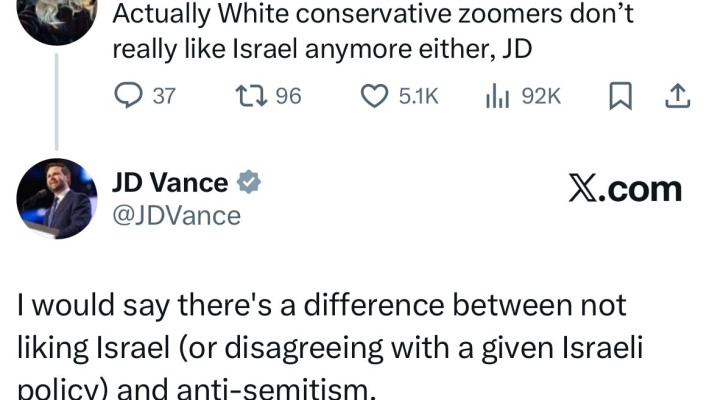Screen dimensions: 711x400
Task: Click the 96 reposts count
Action: (x=288, y=96)
